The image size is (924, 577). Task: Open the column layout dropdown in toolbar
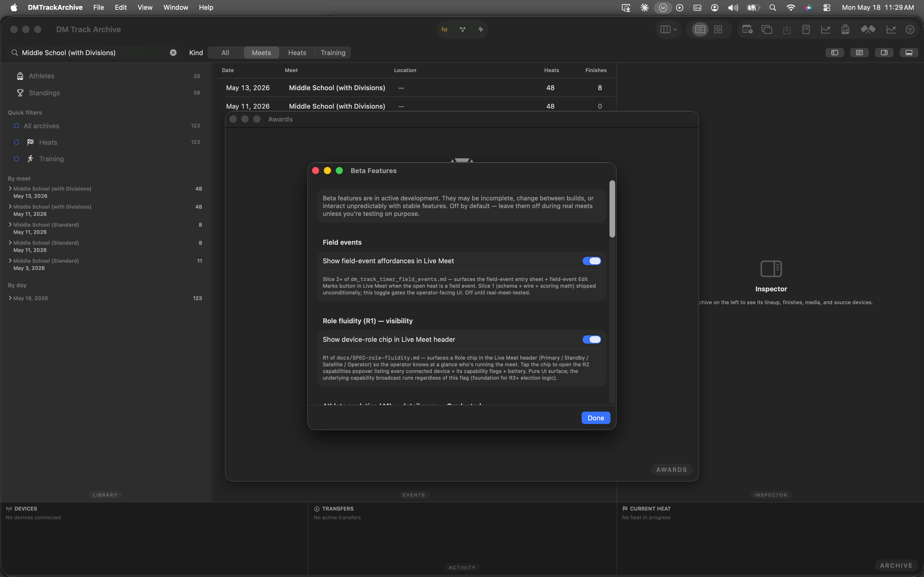668,29
